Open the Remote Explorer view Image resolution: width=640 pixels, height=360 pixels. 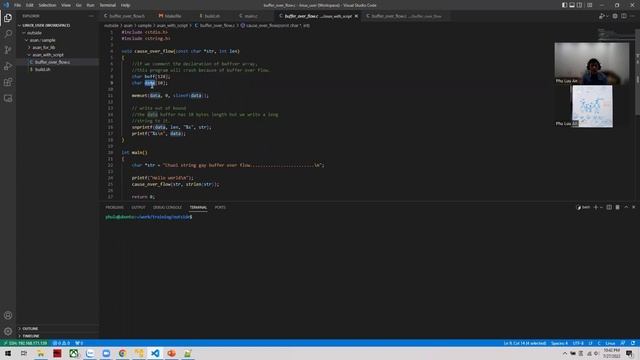[8, 98]
